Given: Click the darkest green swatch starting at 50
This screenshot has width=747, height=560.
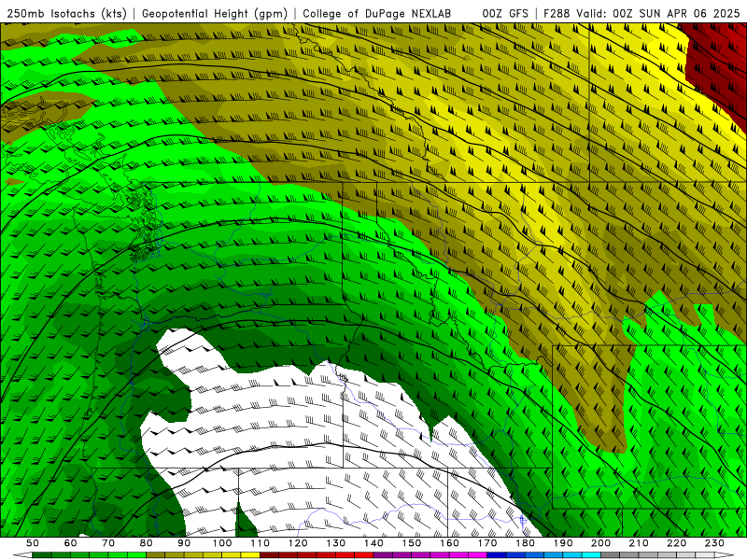Looking at the screenshot, I should 42,555.
